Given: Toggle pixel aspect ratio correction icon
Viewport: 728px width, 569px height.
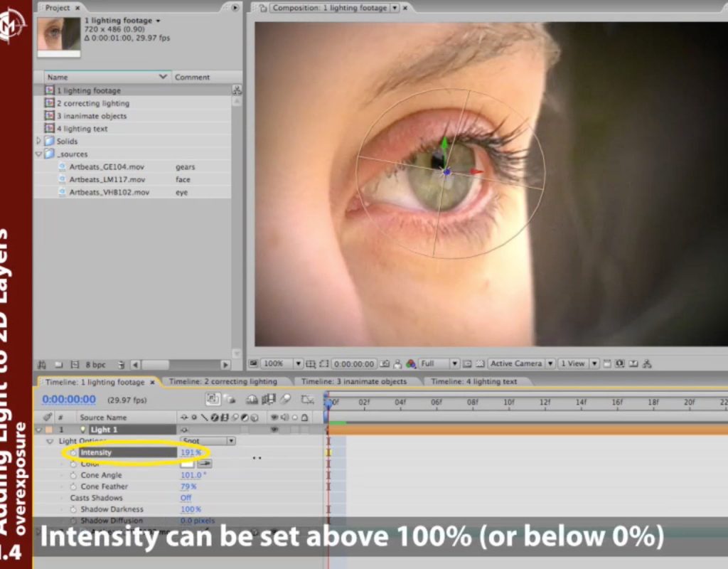Looking at the screenshot, I should pyautogui.click(x=607, y=363).
